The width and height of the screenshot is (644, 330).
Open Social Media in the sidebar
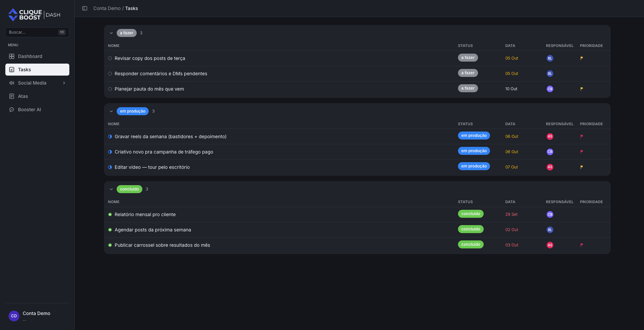coord(37,83)
